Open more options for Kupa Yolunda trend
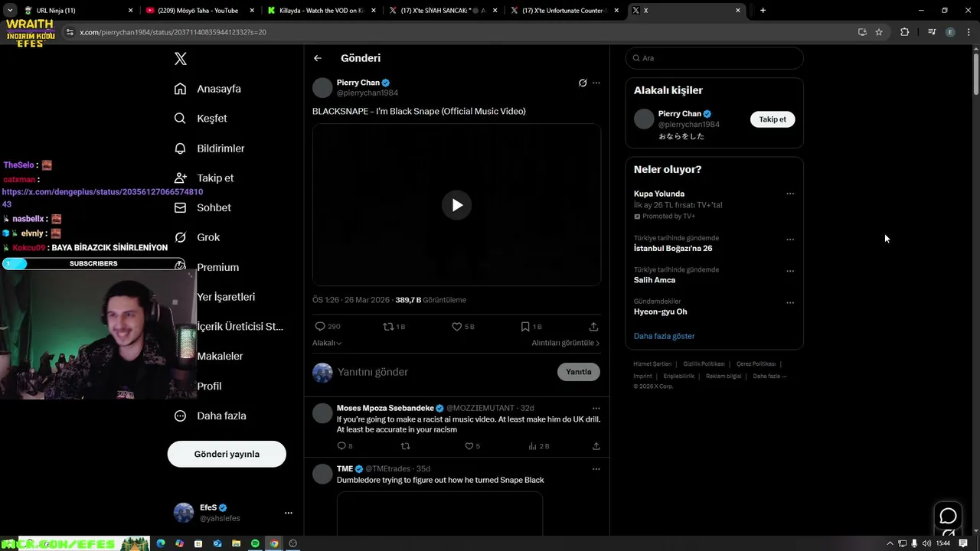Screen dimensions: 980x551 790,194
